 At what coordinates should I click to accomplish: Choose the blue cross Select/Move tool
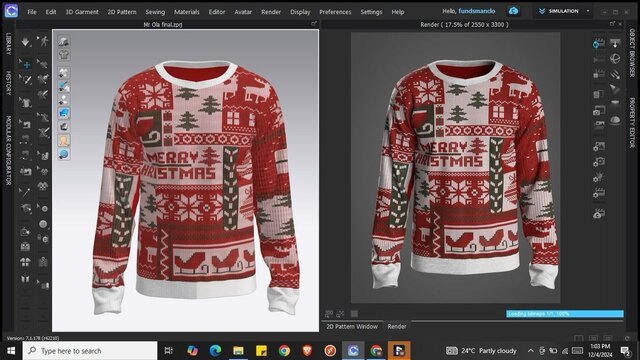[25, 64]
